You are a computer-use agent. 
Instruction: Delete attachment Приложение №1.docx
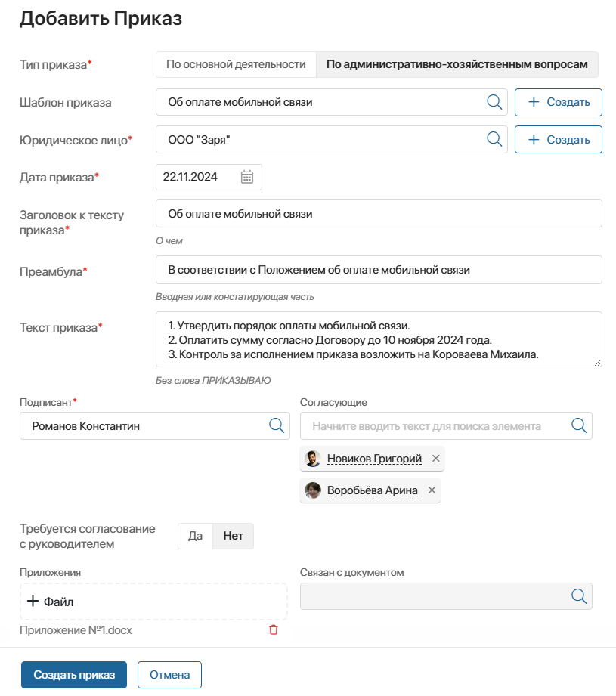point(274,629)
